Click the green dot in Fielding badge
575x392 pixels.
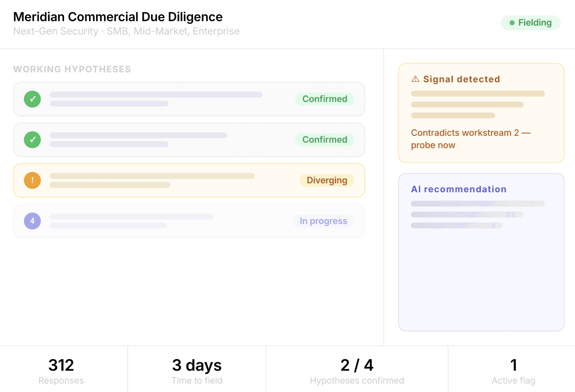click(x=512, y=23)
